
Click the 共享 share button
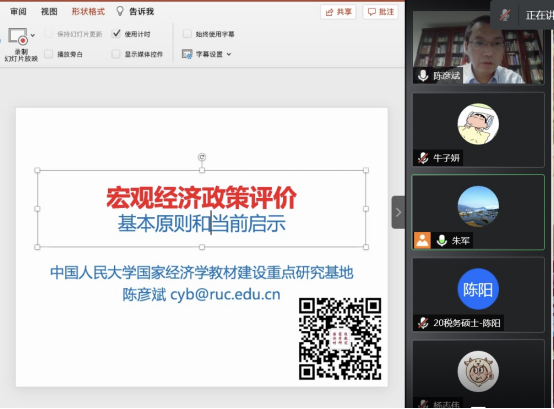pos(338,12)
